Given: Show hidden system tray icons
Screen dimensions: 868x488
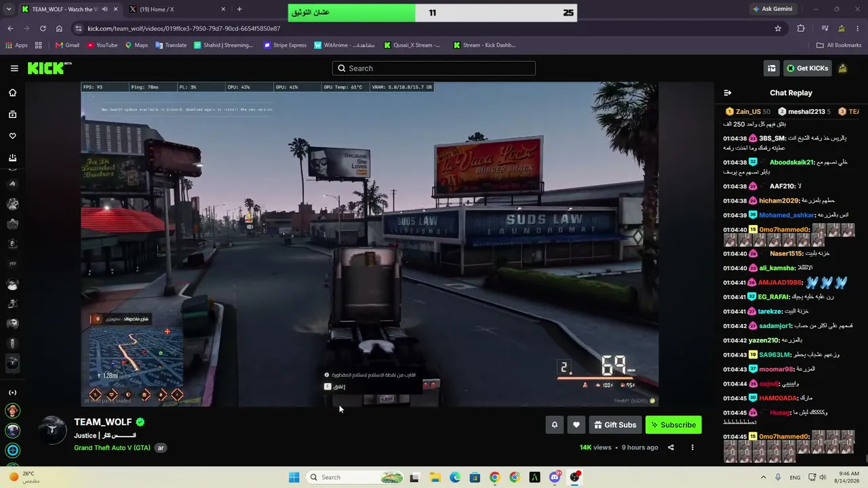Looking at the screenshot, I should [x=763, y=477].
